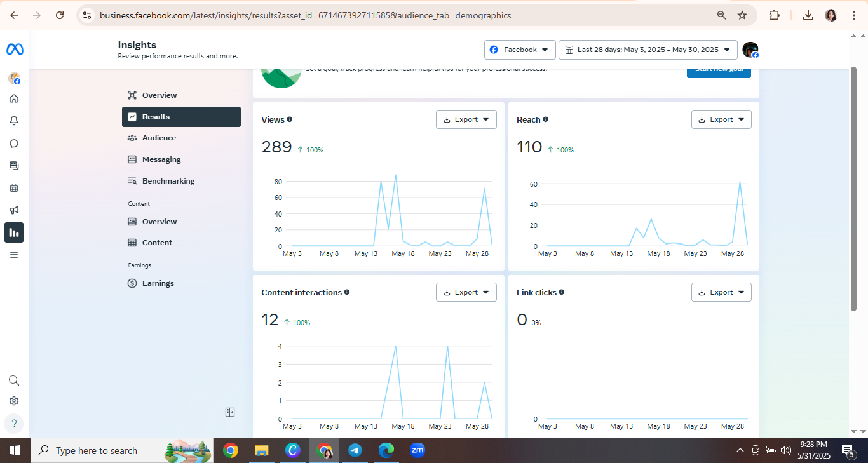Viewport: 868px width, 463px height.
Task: Click the page vertical scrollbar thumb
Action: click(x=854, y=189)
